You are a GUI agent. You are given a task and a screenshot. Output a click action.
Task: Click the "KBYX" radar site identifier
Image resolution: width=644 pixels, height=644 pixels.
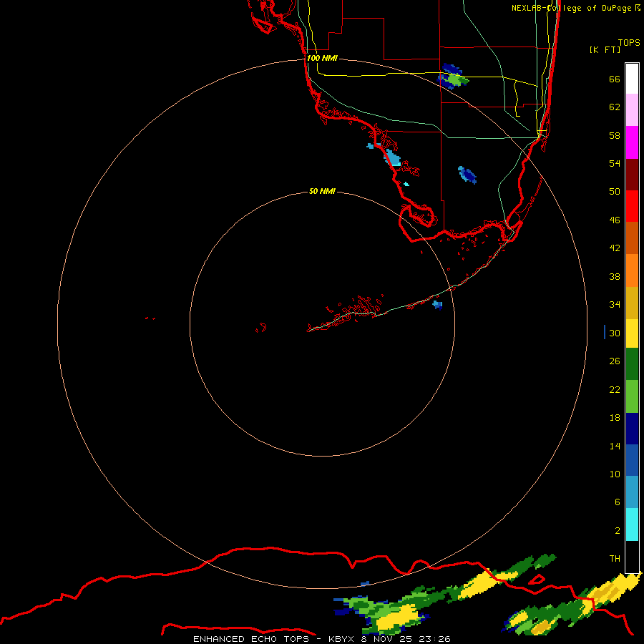coord(341,639)
